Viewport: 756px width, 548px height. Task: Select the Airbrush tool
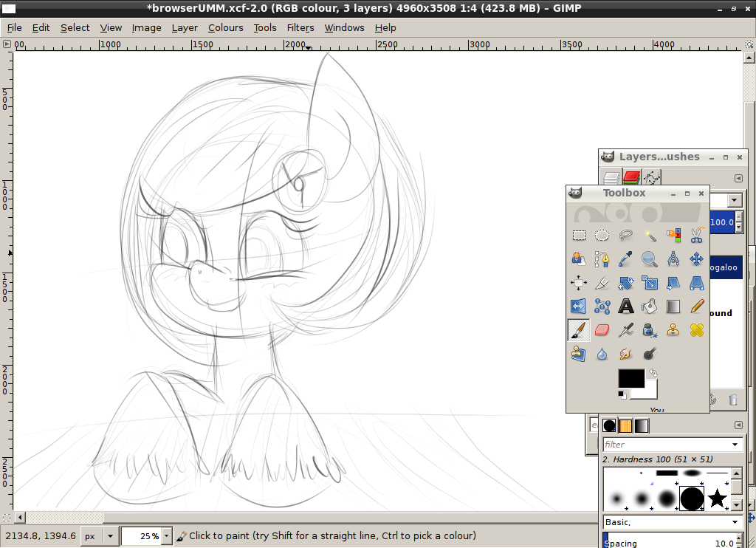click(626, 330)
